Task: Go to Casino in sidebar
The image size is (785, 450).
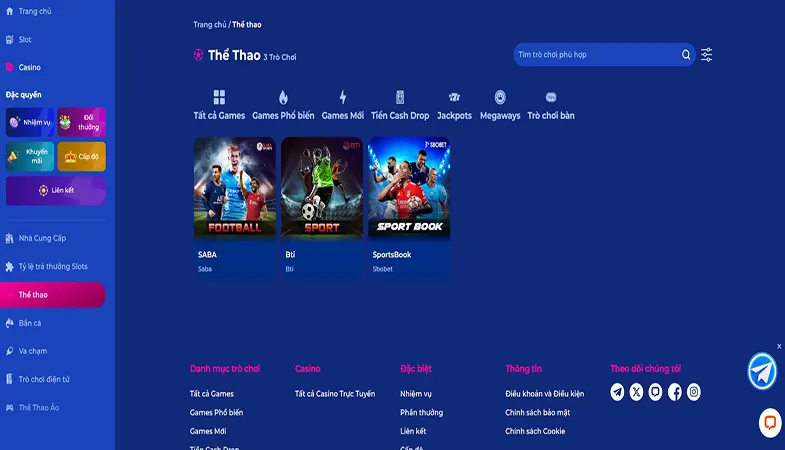Action: pos(23,67)
